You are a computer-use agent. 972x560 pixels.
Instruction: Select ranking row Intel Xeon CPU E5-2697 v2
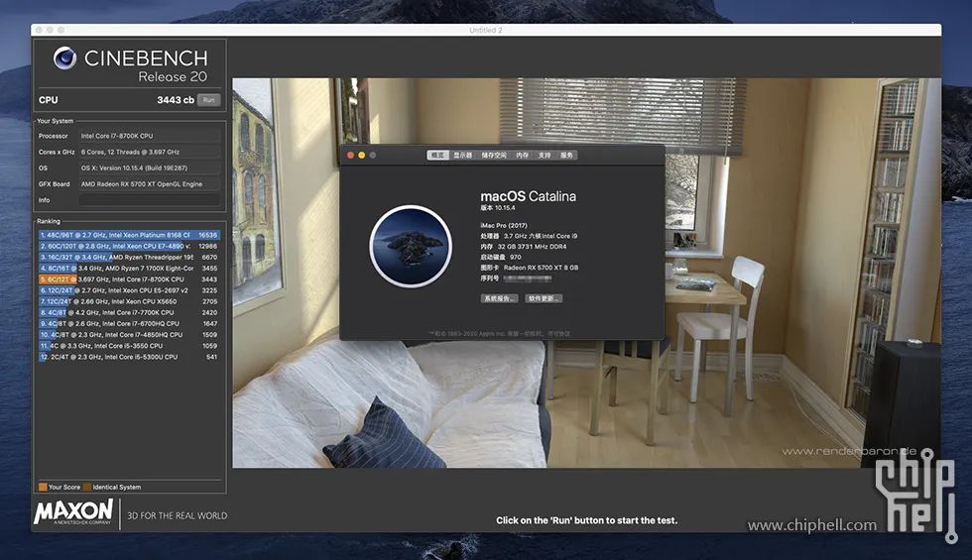coord(129,290)
